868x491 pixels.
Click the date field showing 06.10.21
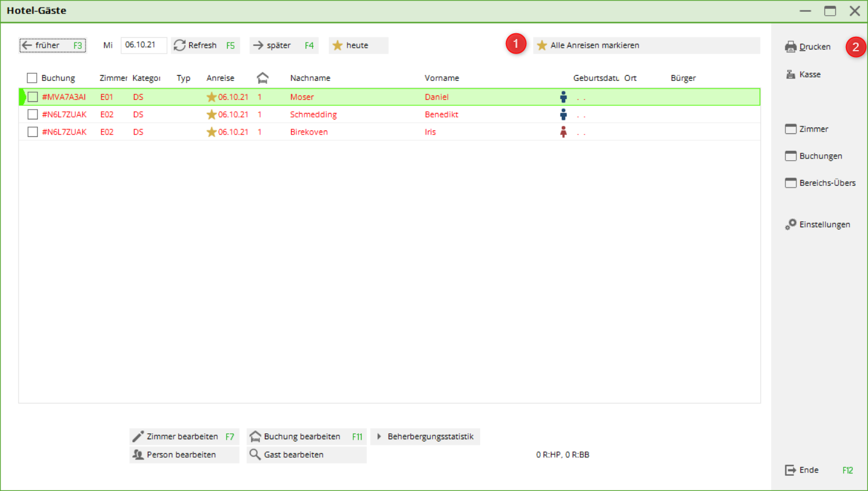coord(143,45)
